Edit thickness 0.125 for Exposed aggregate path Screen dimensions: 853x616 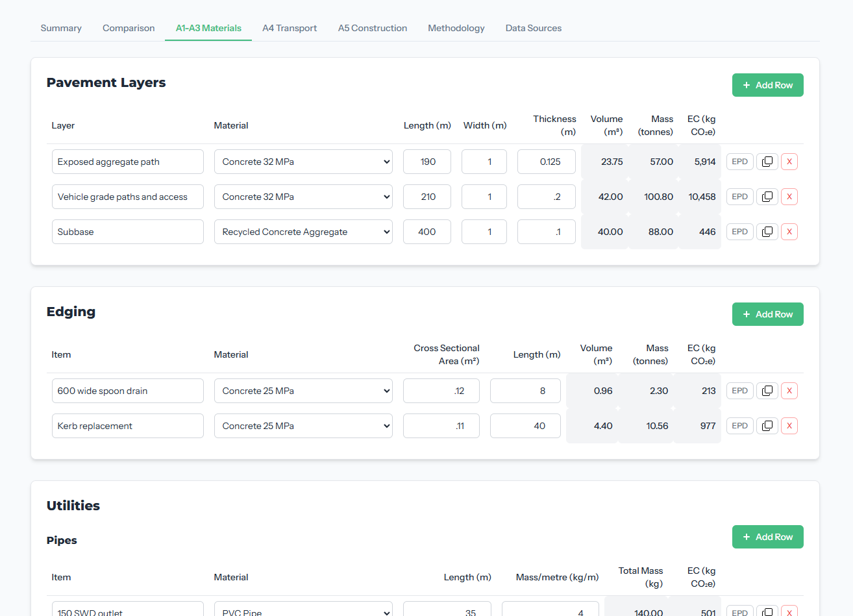point(547,162)
